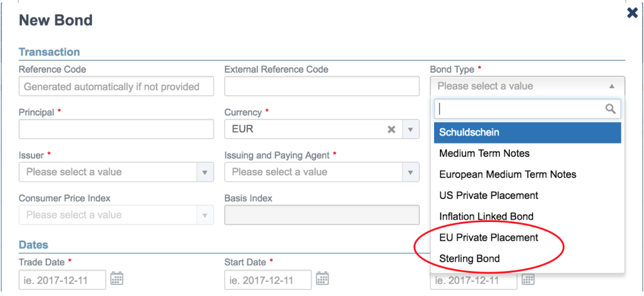
Task: Open the Issuer dropdown
Action: (116, 172)
